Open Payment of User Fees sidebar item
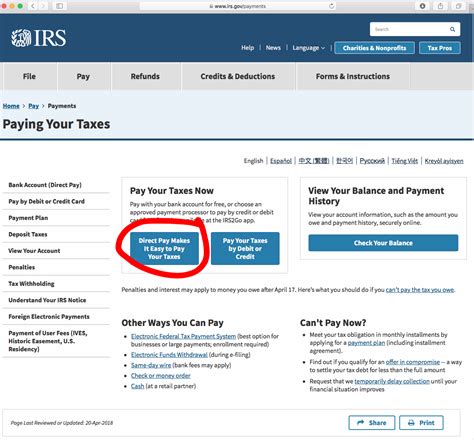 coord(56,341)
